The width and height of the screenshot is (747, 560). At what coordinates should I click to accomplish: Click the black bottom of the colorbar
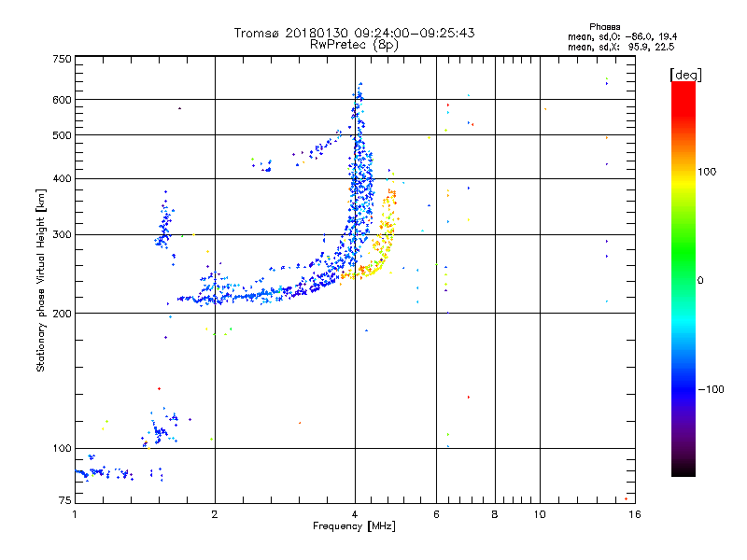pyautogui.click(x=684, y=469)
